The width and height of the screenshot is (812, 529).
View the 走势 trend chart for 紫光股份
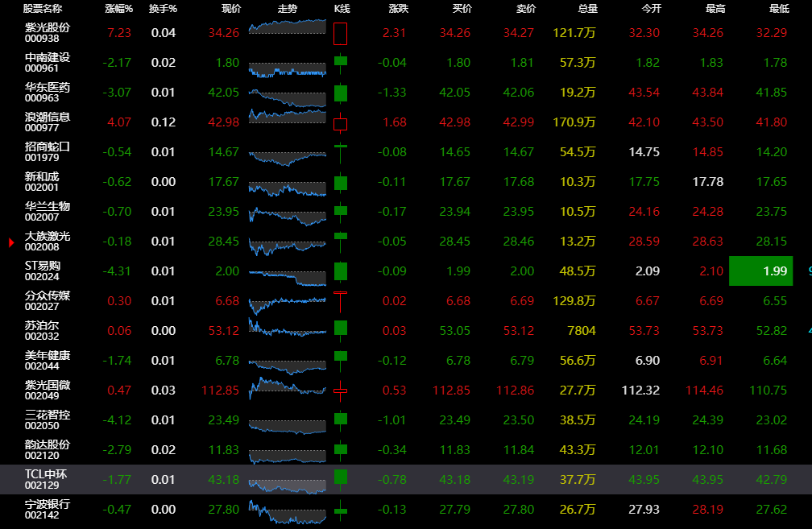tap(288, 27)
